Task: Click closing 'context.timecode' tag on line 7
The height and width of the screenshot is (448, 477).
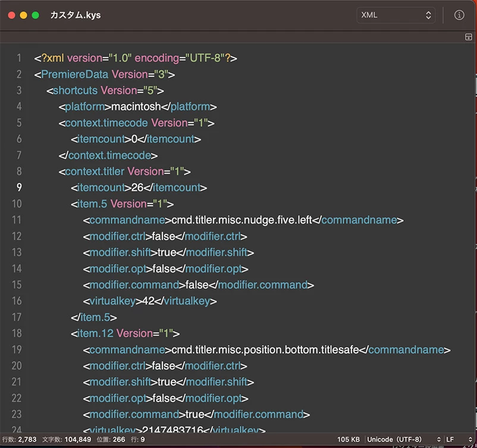Action: coord(108,155)
